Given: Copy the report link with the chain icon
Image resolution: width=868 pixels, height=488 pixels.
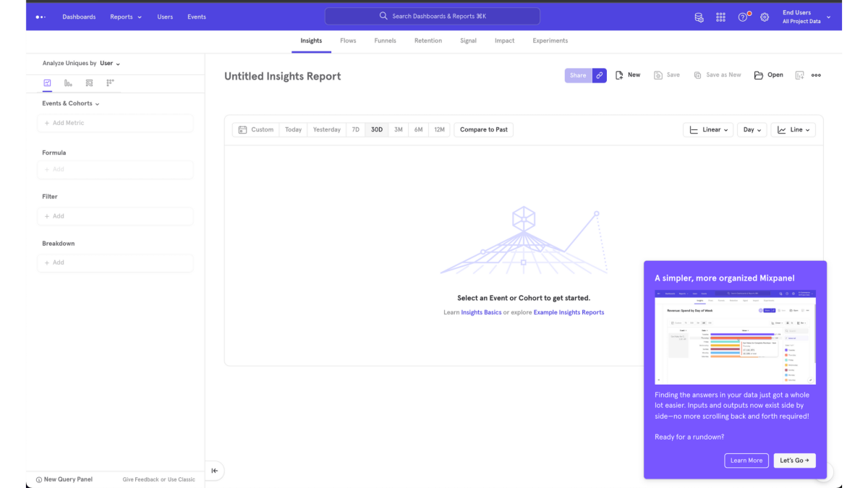Looking at the screenshot, I should pyautogui.click(x=599, y=75).
